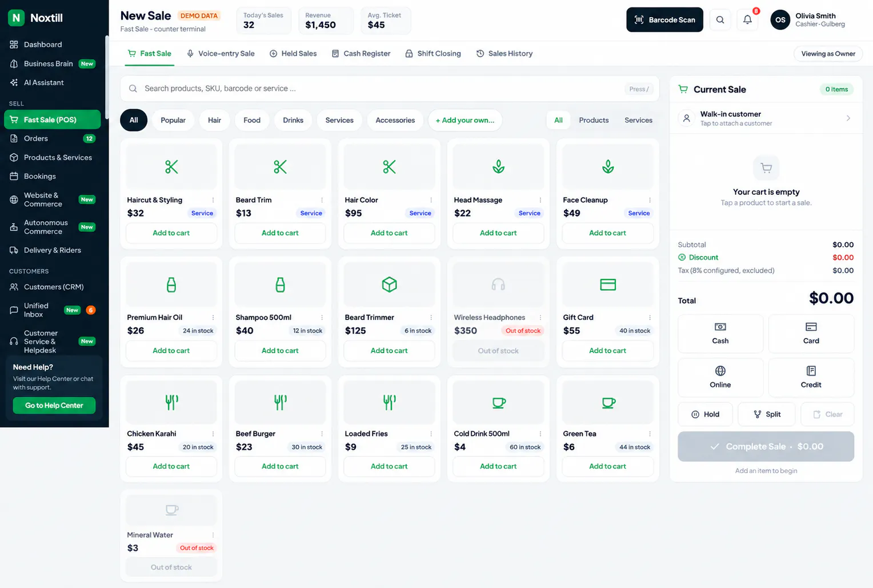
Task: Click the Gift Card icon
Action: (608, 285)
